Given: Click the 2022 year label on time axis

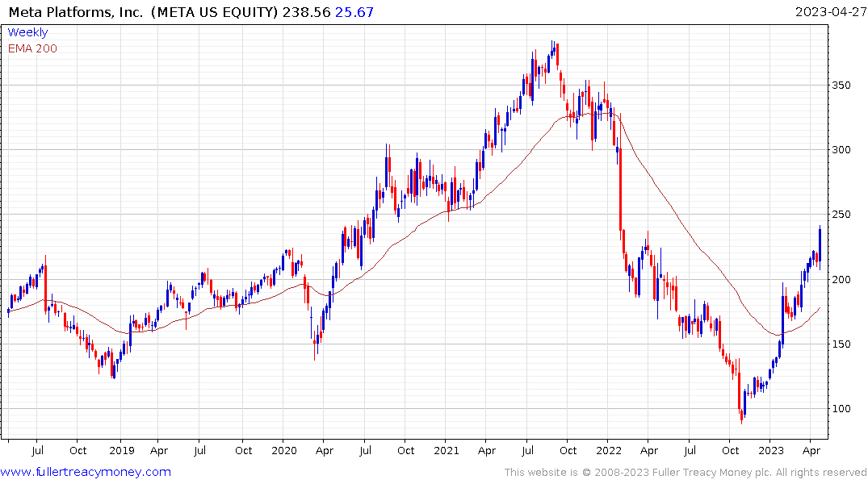Looking at the screenshot, I should point(608,450).
